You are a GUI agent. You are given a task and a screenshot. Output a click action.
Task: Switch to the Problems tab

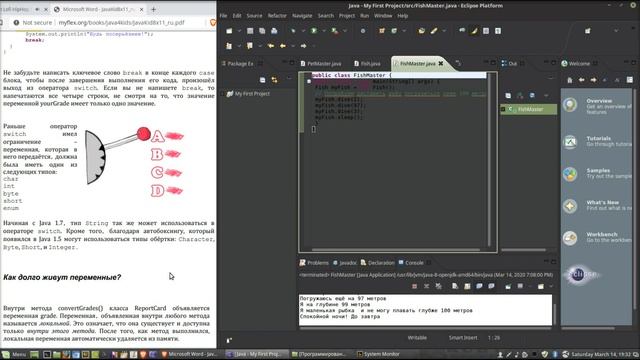point(314,263)
